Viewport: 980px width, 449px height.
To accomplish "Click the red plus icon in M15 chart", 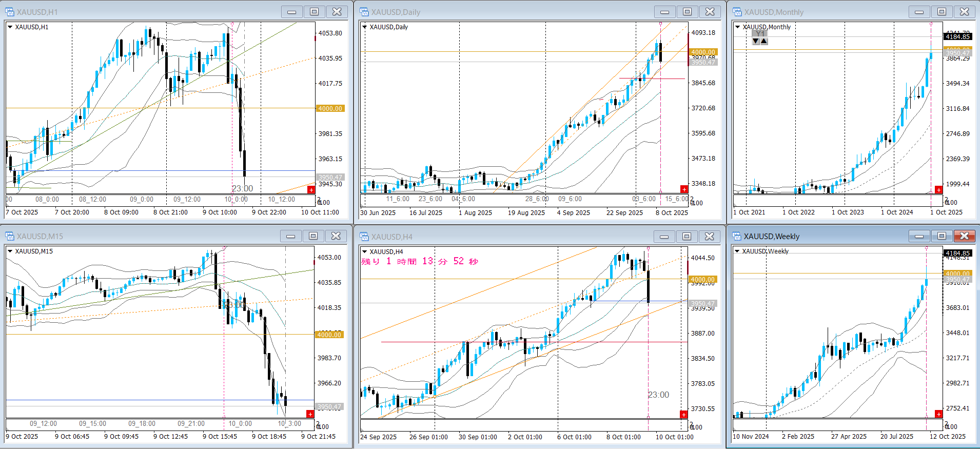I will click(x=310, y=414).
